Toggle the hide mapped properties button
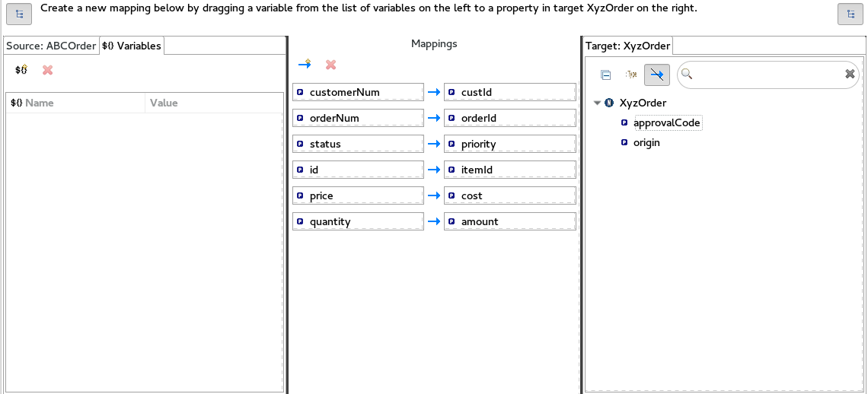Image resolution: width=868 pixels, height=394 pixels. [x=657, y=75]
